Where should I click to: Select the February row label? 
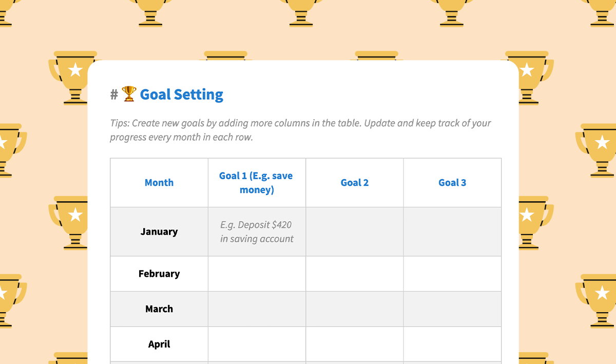159,274
